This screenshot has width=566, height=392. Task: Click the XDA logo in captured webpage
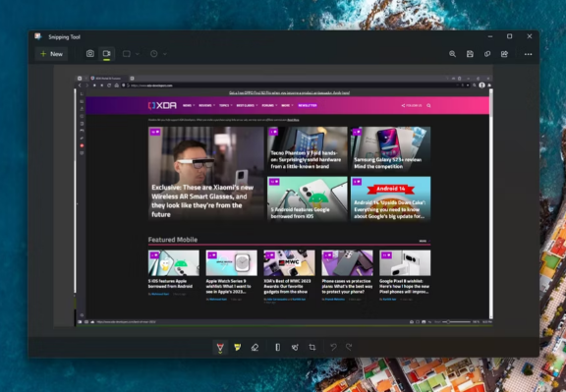(162, 105)
